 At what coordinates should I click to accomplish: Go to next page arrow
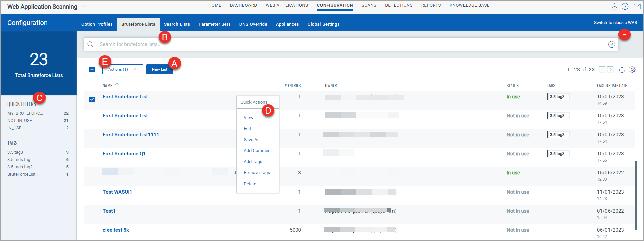pyautogui.click(x=610, y=69)
